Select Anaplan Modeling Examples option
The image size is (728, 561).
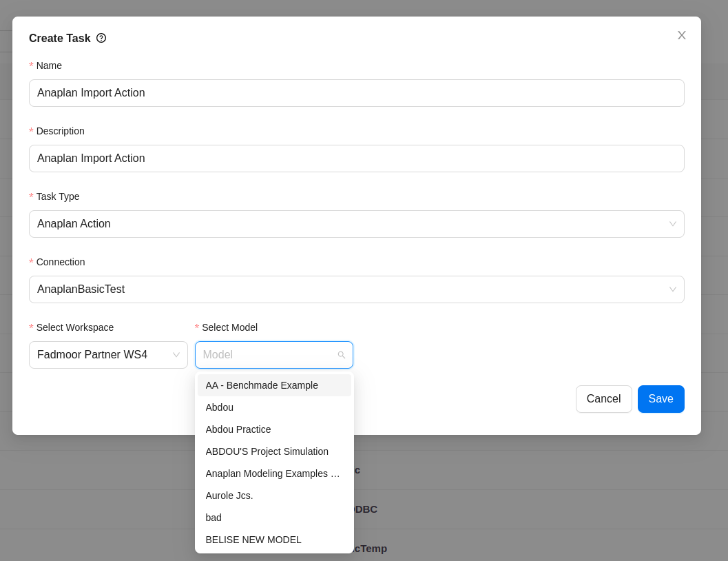[274, 473]
